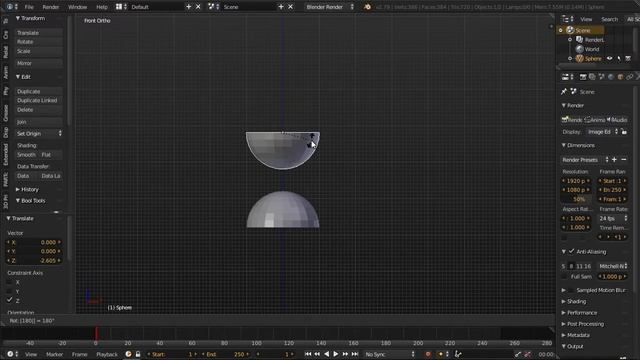Add a render preset with plus

coord(614,160)
